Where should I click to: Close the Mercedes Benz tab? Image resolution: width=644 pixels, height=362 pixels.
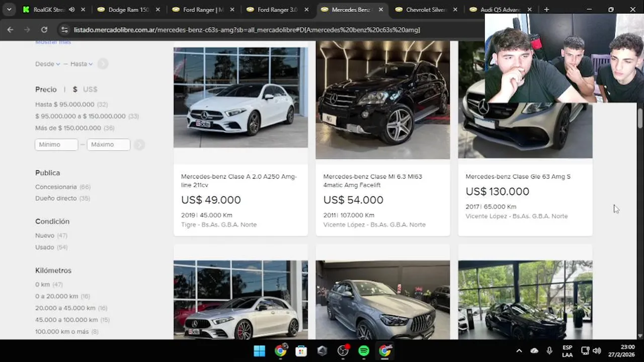click(x=381, y=10)
